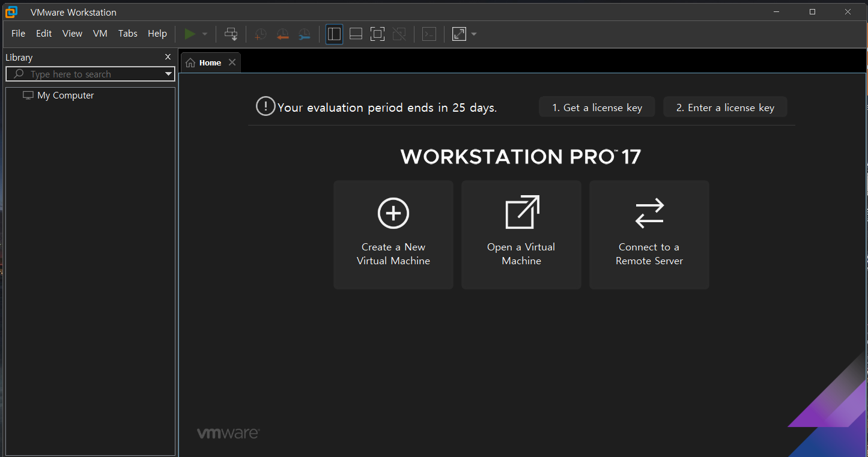Viewport: 868px width, 457px height.
Task: Select the Home tab
Action: click(x=210, y=62)
